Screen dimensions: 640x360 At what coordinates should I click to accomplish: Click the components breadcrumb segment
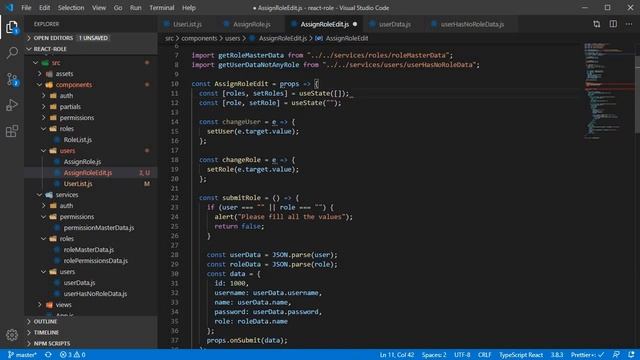(x=199, y=38)
